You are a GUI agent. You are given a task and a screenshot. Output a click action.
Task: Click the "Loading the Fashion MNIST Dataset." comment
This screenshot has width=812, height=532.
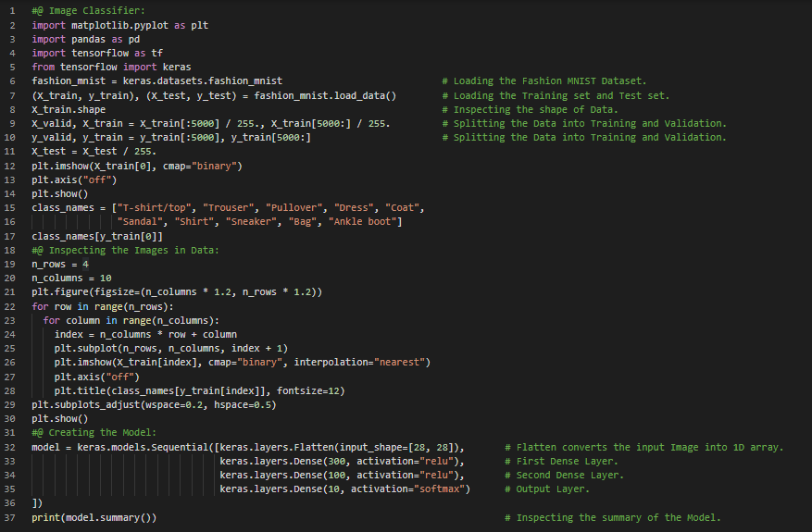click(550, 81)
